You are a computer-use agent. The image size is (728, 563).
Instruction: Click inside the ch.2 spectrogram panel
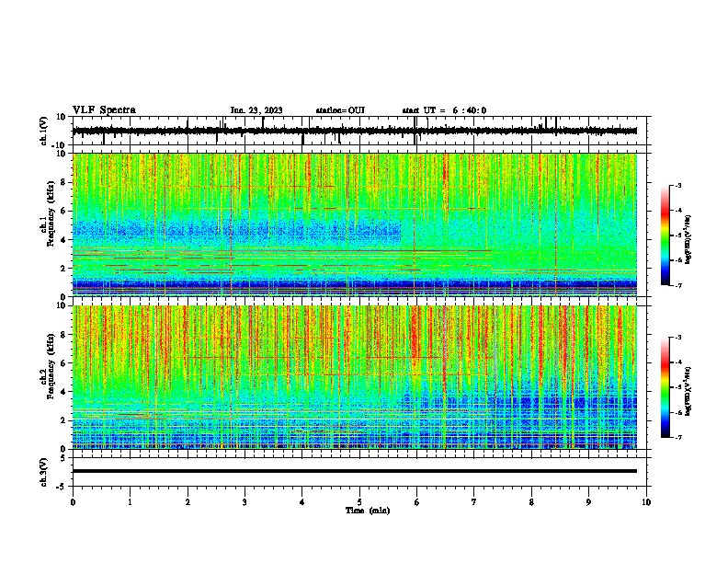pos(354,377)
